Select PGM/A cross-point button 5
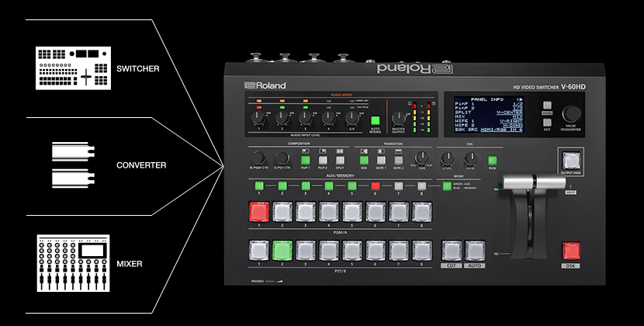The image size is (644, 326). [352, 212]
